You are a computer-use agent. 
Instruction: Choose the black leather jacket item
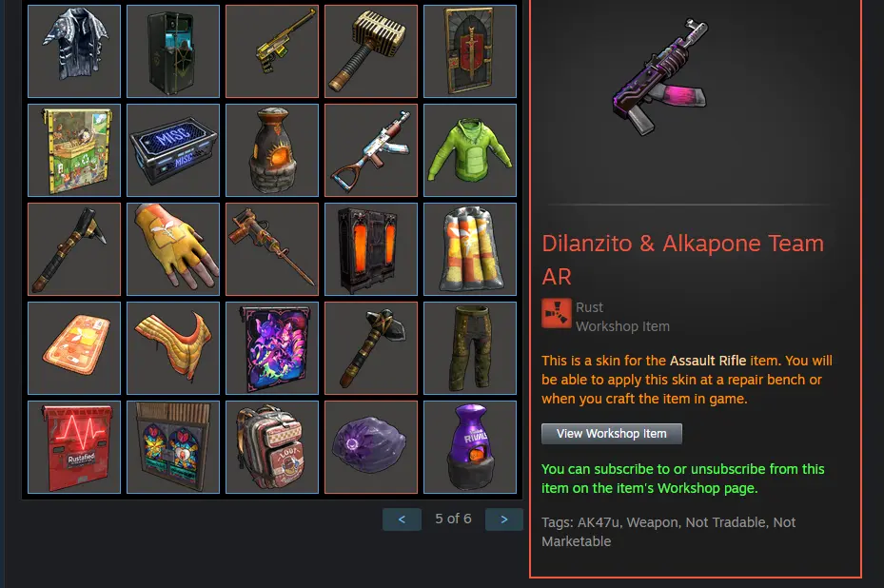click(74, 51)
